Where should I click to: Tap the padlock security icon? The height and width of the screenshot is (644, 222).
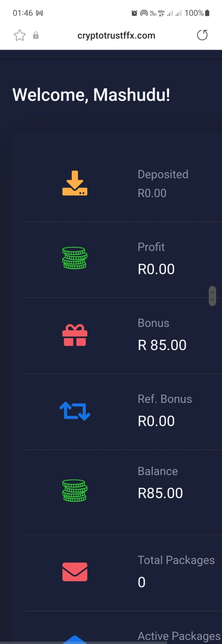[x=36, y=35]
